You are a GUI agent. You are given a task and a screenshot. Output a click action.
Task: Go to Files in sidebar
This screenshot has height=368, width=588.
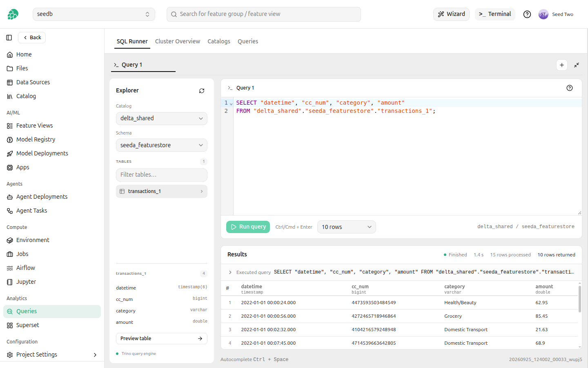click(52, 68)
